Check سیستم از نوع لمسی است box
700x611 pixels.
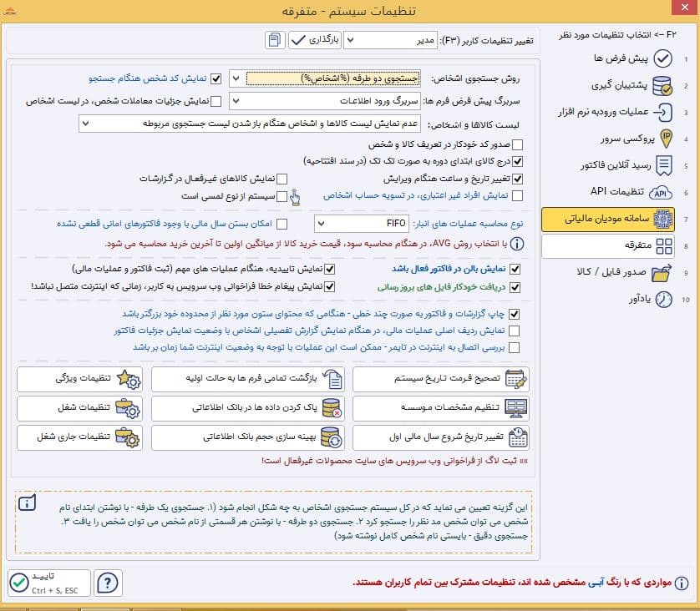(282, 196)
